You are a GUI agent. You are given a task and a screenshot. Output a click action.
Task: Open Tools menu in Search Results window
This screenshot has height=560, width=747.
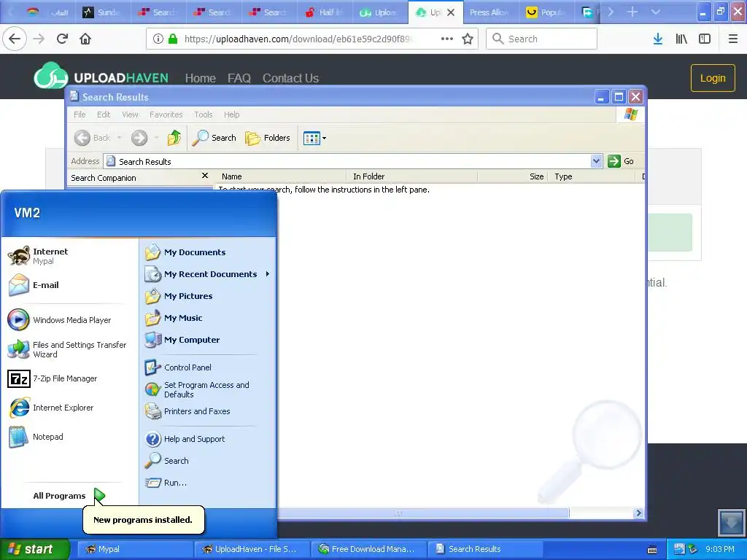coord(204,114)
